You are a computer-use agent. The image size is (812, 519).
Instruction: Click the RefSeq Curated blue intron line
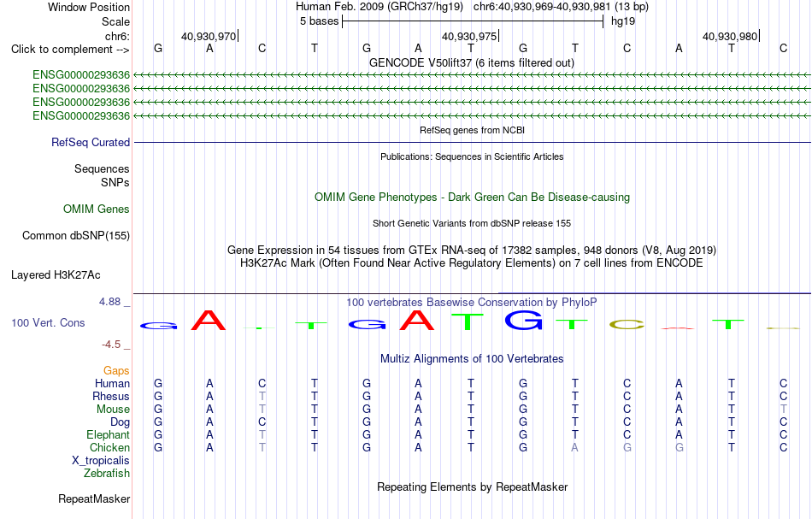point(472,142)
